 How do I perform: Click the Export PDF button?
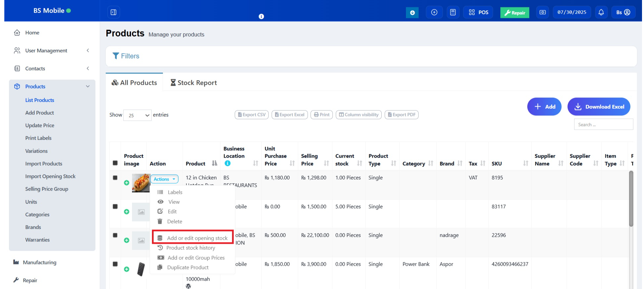tap(401, 115)
